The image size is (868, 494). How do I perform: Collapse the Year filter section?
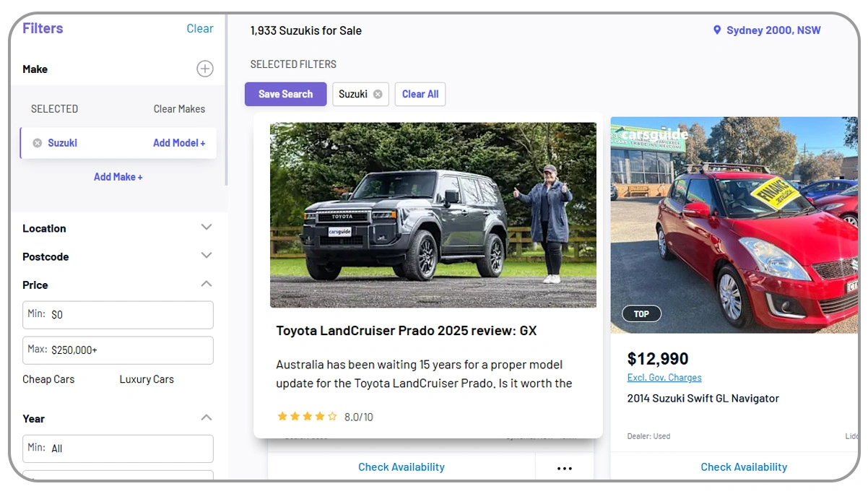[x=207, y=417]
